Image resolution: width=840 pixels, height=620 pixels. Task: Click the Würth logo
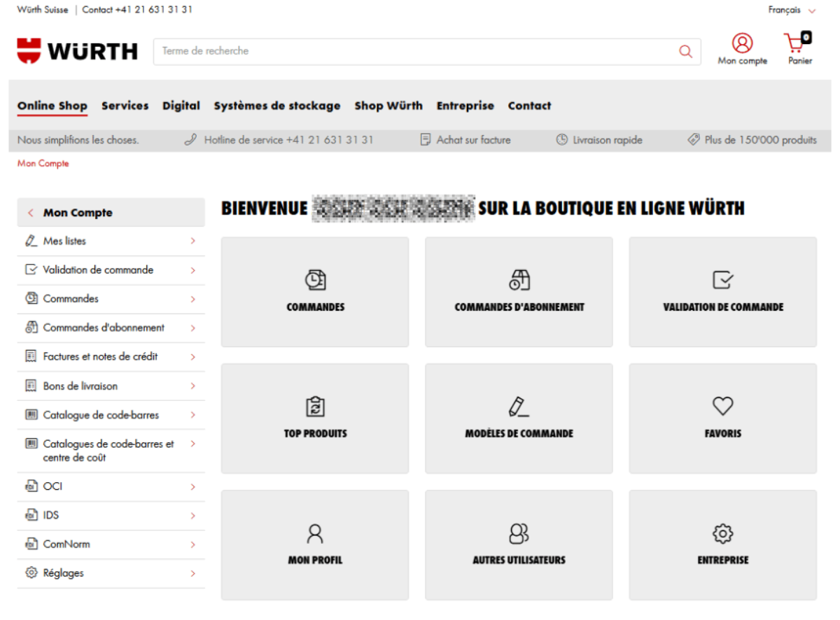77,51
